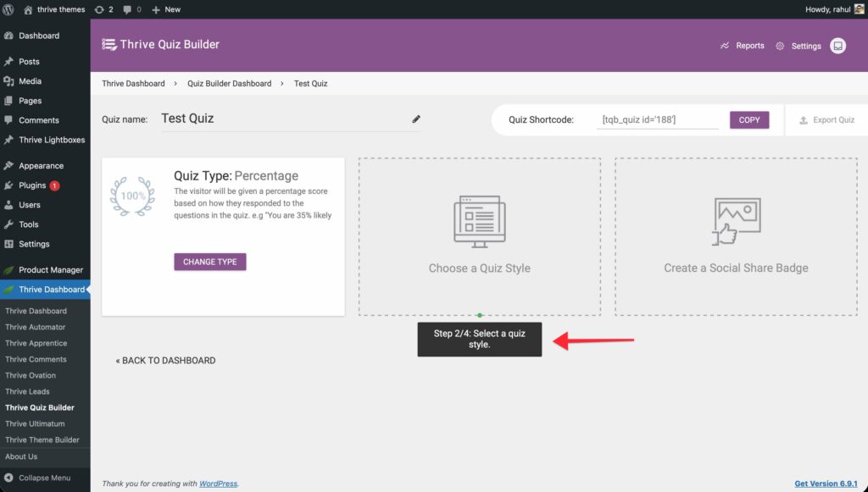
Task: Go back via BACK TO DASHBOARD link
Action: point(165,361)
